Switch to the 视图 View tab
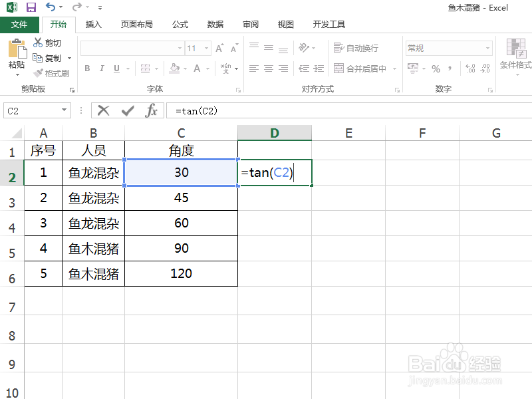Image resolution: width=532 pixels, height=399 pixels. point(285,25)
